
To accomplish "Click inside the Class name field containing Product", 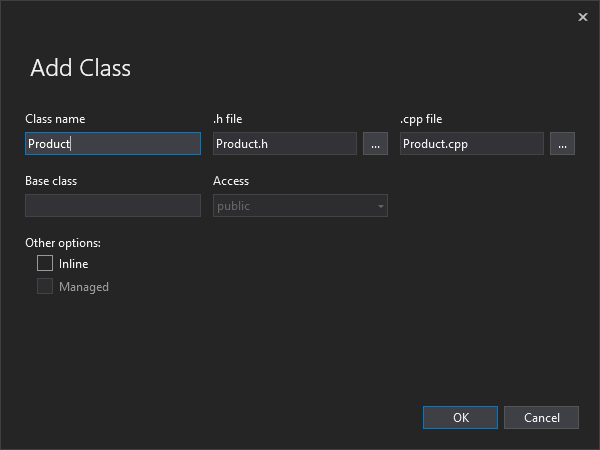I will coord(113,143).
